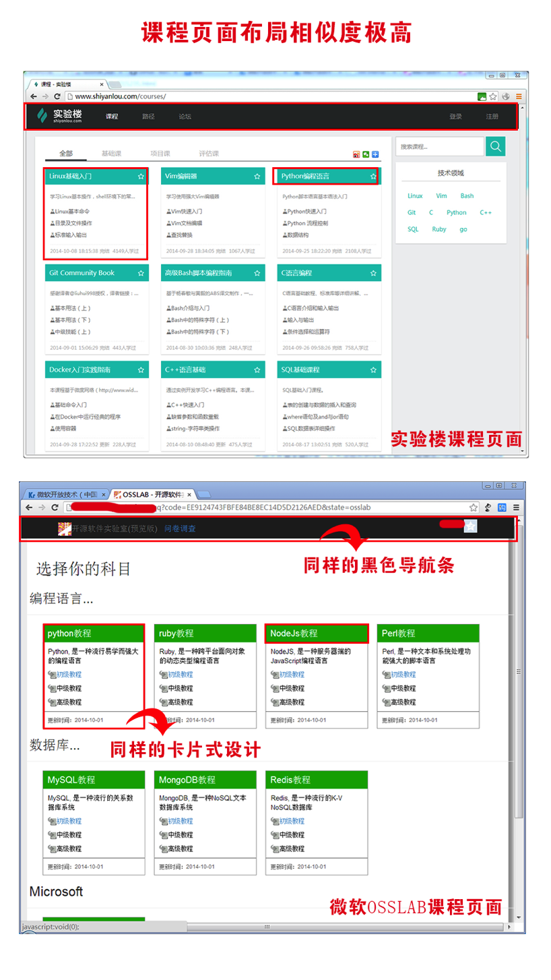The height and width of the screenshot is (980, 551).
Task: Select the 评估课 course tab
Action: [209, 154]
